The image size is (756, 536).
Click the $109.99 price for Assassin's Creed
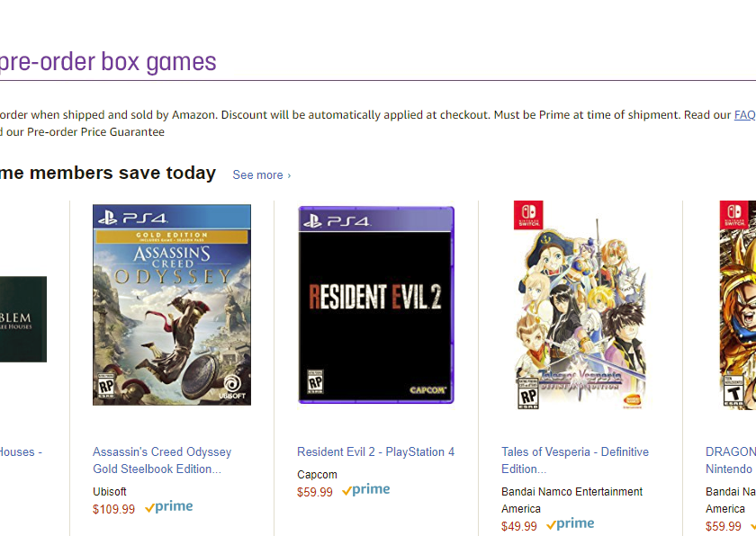point(113,509)
